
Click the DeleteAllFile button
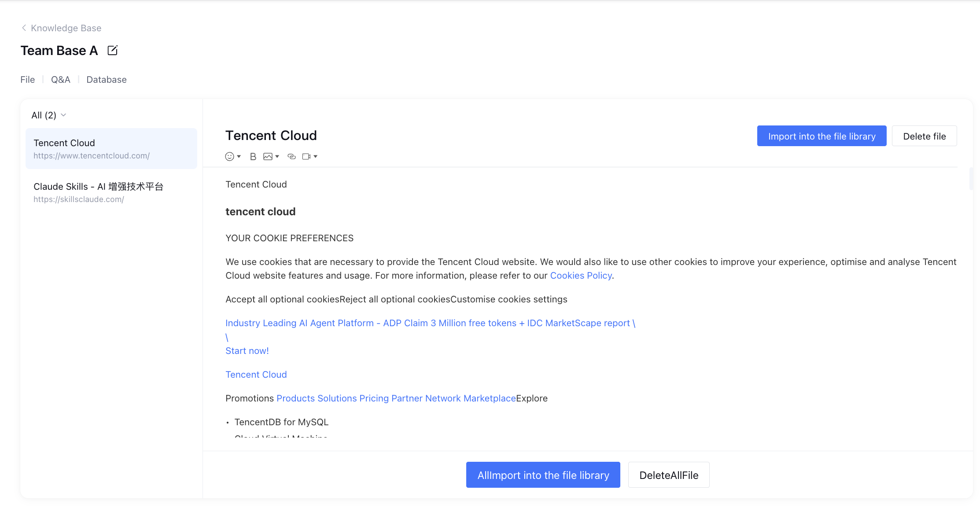click(x=668, y=475)
